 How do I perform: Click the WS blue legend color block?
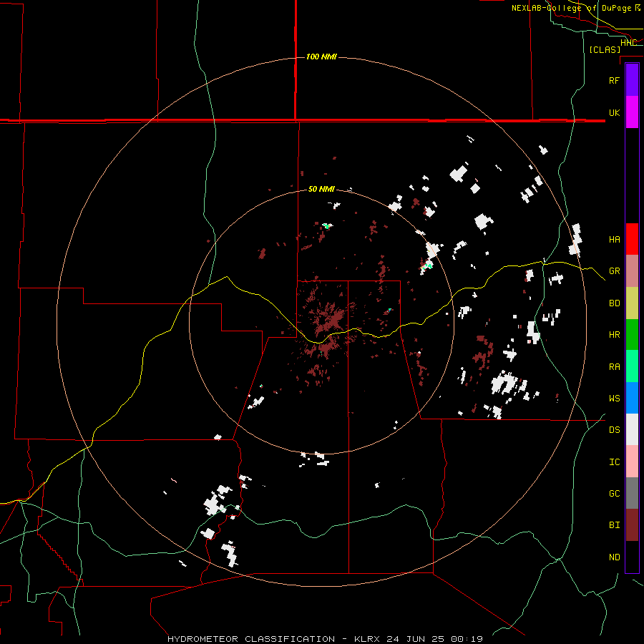click(632, 398)
